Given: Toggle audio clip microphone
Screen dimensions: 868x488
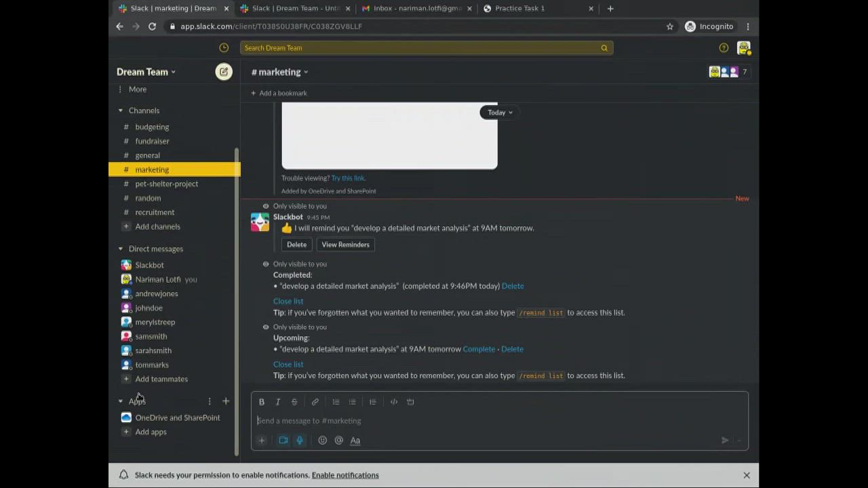Looking at the screenshot, I should pyautogui.click(x=300, y=441).
